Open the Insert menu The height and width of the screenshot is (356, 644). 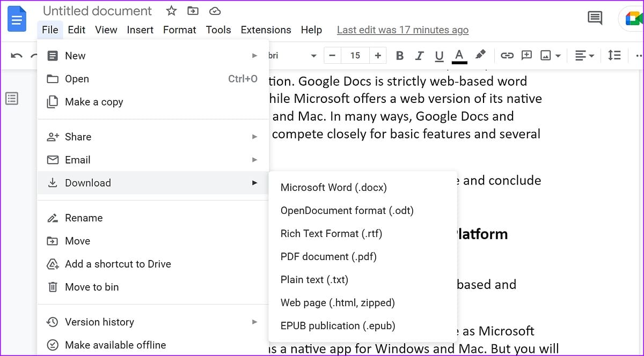click(x=140, y=30)
